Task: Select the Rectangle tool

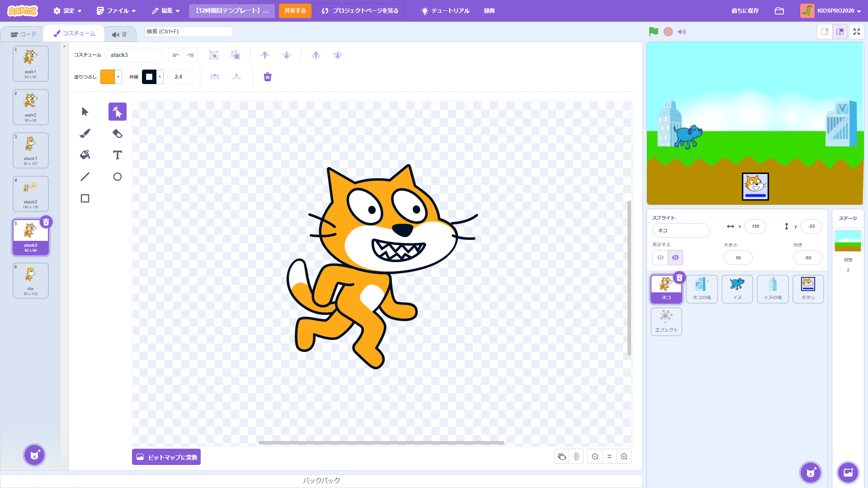Action: coord(85,198)
